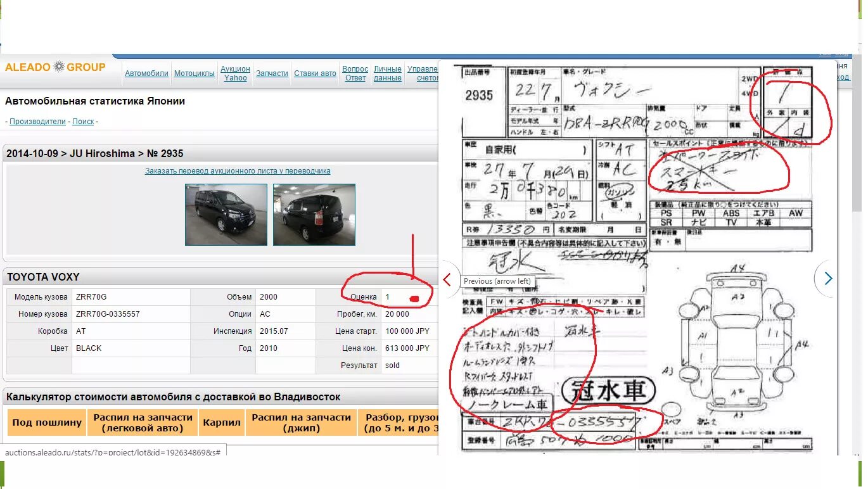
Task: Open the Запчасти section
Action: point(272,73)
